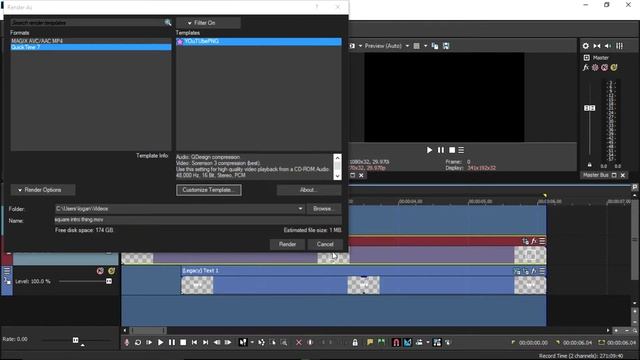
Task: Solo the Level 100% video track
Action: 111,271
